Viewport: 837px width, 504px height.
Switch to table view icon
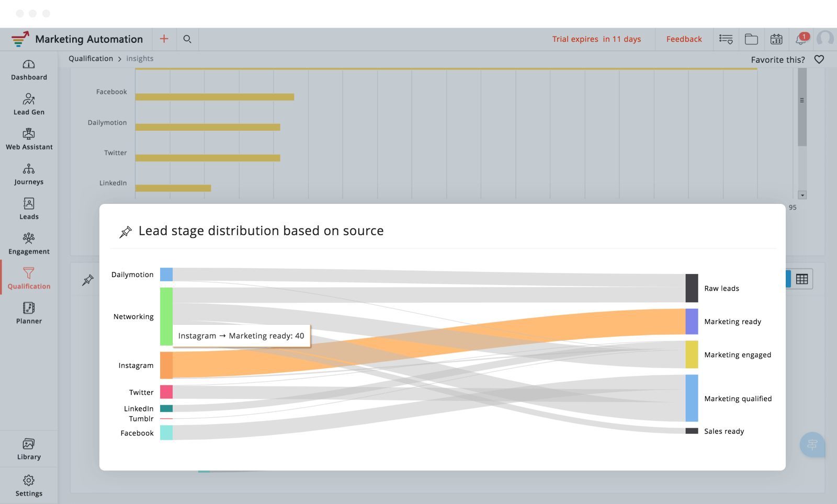click(802, 279)
